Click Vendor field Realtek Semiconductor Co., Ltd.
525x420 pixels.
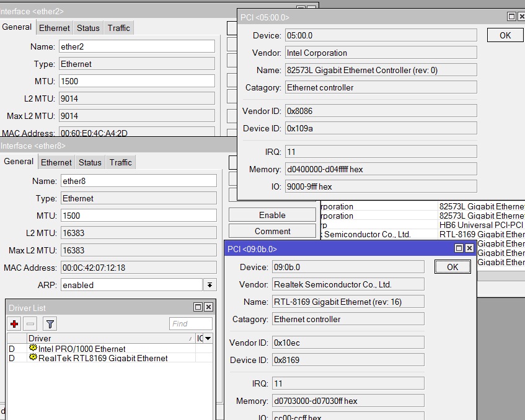(x=348, y=284)
